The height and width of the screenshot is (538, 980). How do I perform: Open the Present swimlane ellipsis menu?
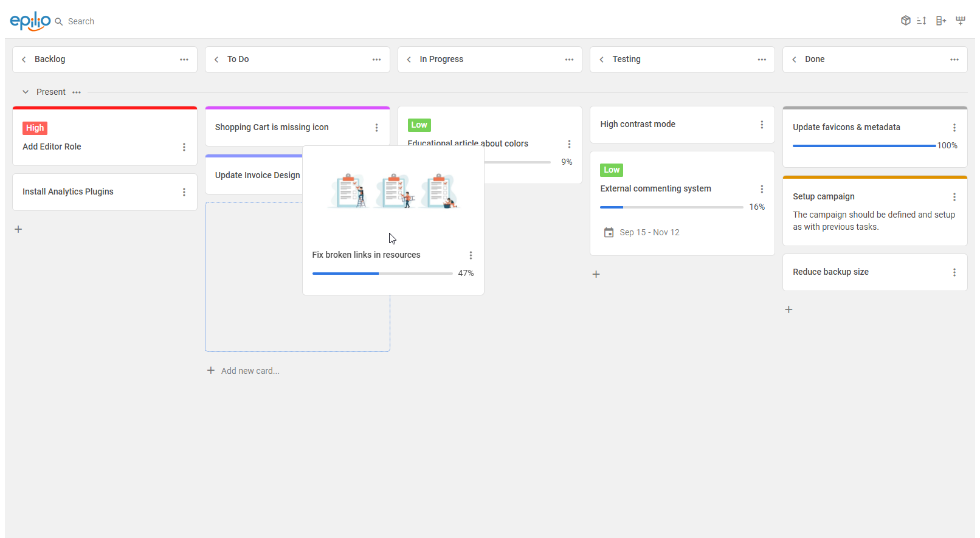(77, 92)
